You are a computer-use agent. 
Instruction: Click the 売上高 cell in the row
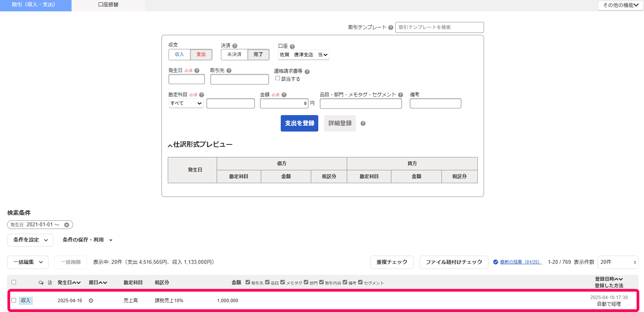coord(131,301)
